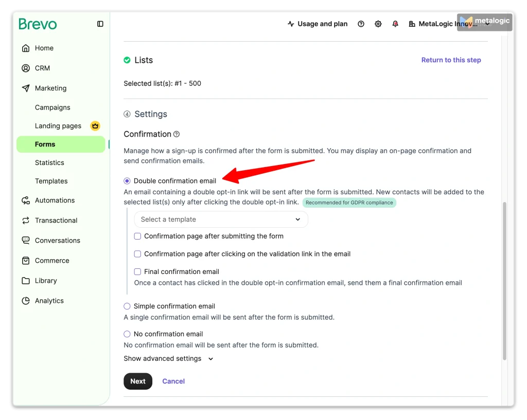The height and width of the screenshot is (420, 527).
Task: Click the Transactional arrows icon
Action: click(26, 221)
